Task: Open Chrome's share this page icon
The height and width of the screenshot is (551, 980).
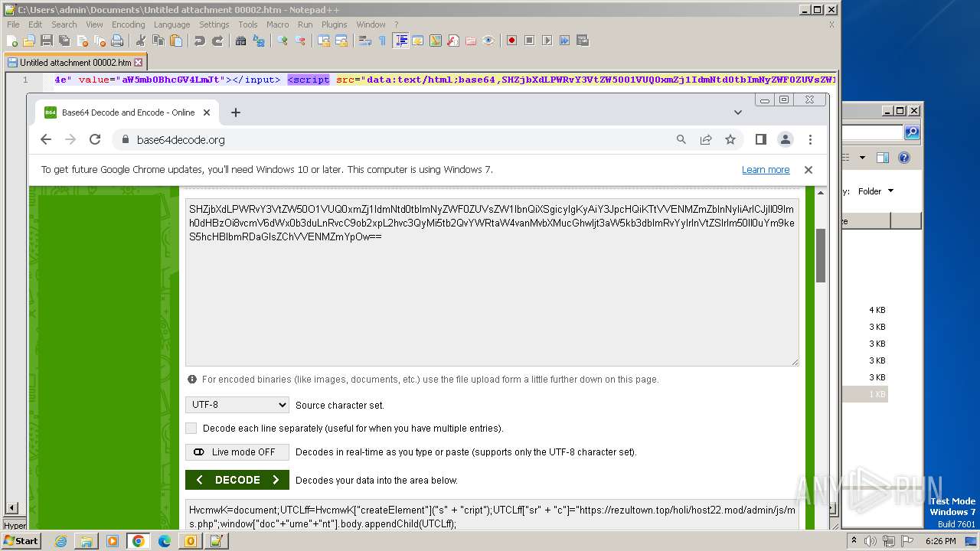Action: 706,139
